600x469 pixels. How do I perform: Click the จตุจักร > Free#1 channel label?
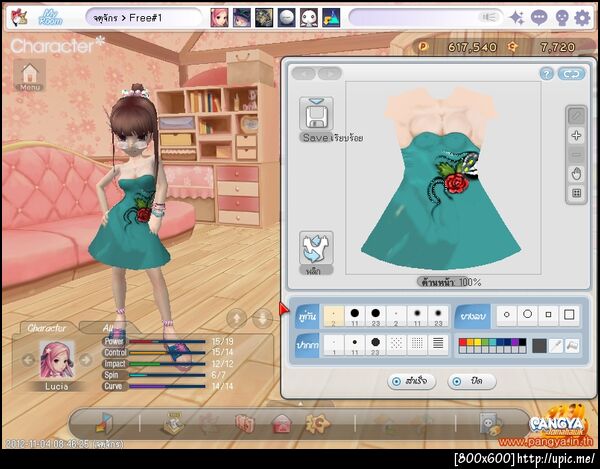coord(127,18)
